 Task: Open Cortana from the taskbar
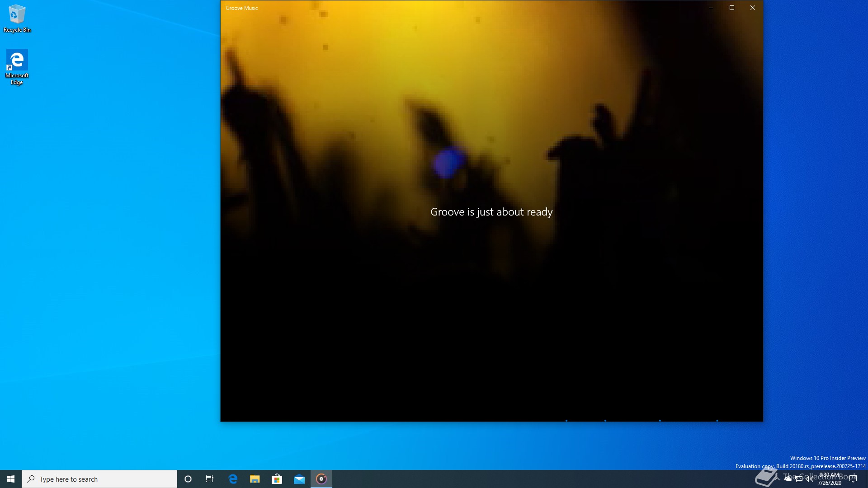[188, 479]
